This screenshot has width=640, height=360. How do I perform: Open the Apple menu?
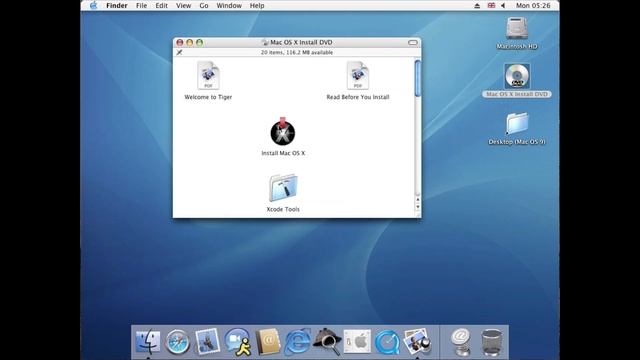[93, 5]
